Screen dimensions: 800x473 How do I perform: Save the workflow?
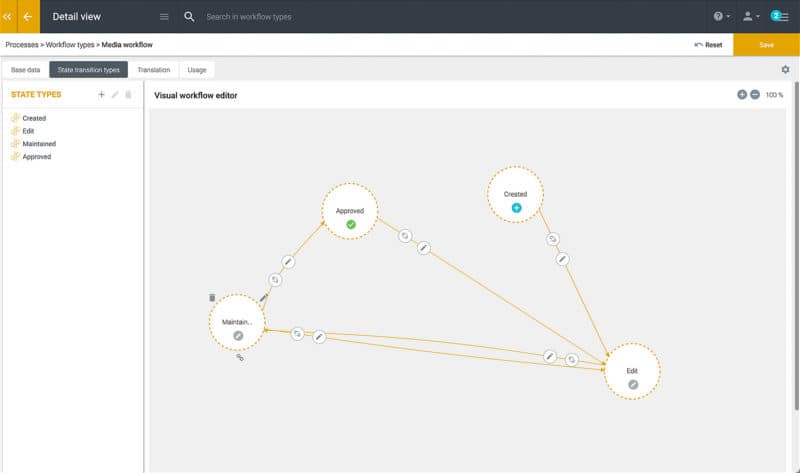tap(766, 45)
